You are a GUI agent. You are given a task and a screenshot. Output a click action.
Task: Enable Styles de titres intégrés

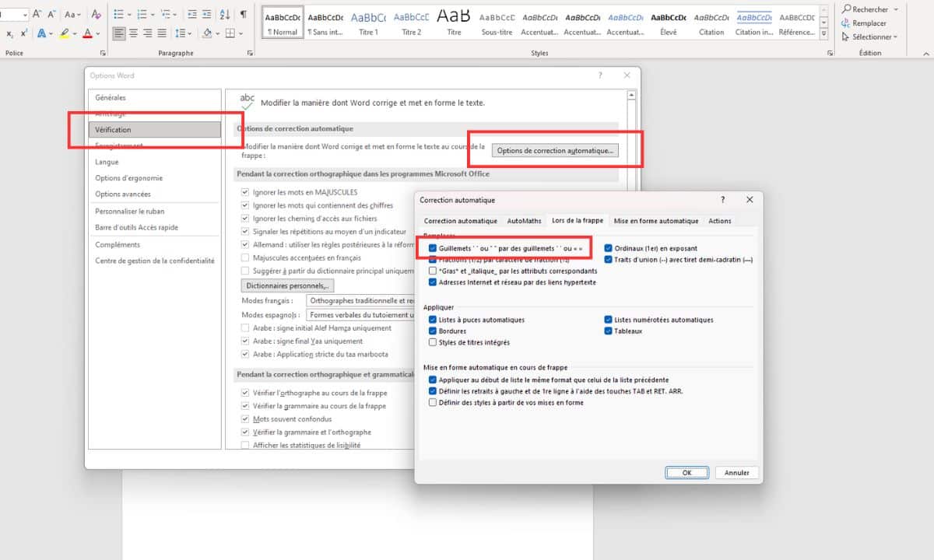[433, 342]
